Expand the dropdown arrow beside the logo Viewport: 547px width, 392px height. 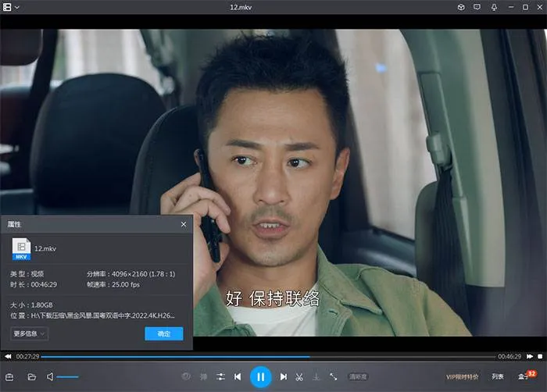pyautogui.click(x=16, y=7)
